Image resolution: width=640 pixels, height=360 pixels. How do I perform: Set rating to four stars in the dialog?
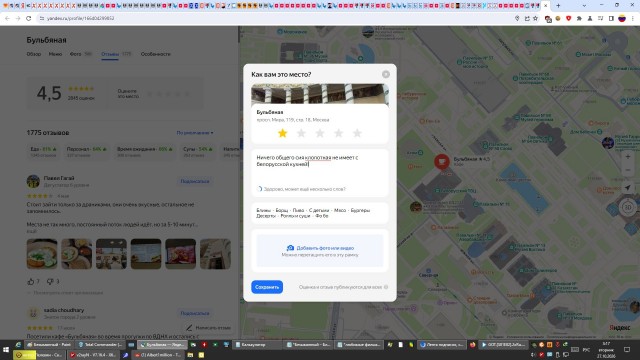[338, 133]
